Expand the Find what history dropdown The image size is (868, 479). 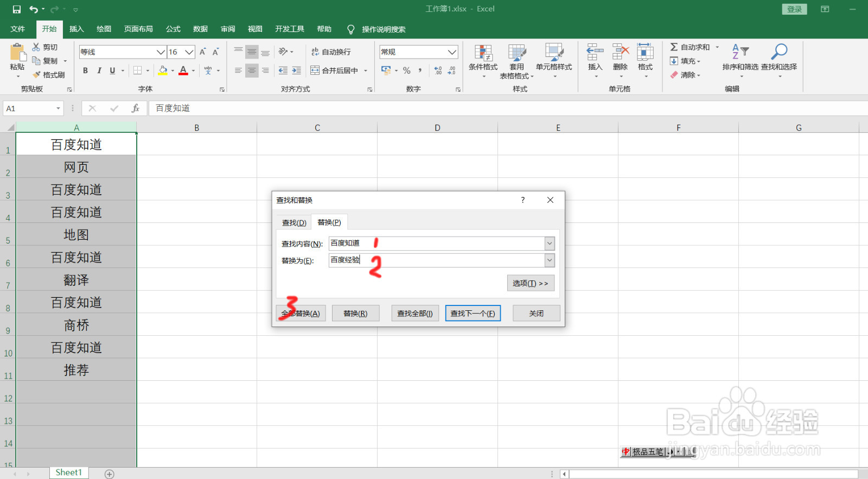(550, 244)
